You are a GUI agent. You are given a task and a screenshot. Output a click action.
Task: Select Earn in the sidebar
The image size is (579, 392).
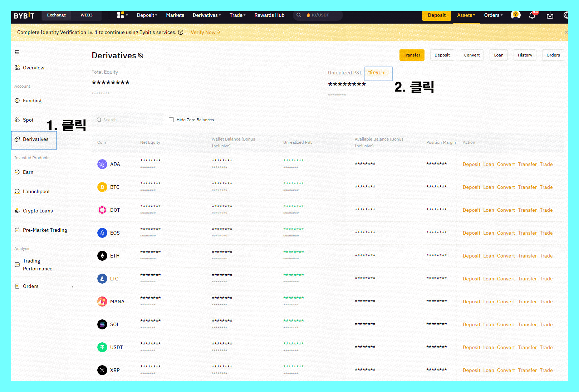[x=28, y=172]
